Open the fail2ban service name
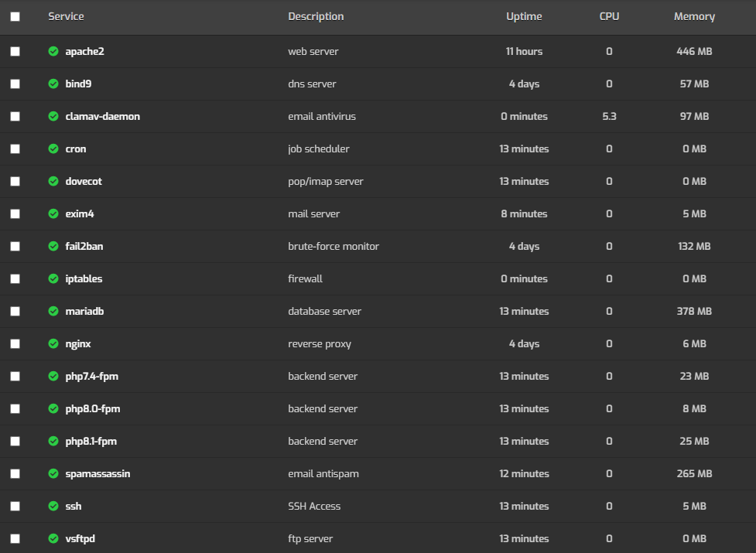 click(x=84, y=247)
